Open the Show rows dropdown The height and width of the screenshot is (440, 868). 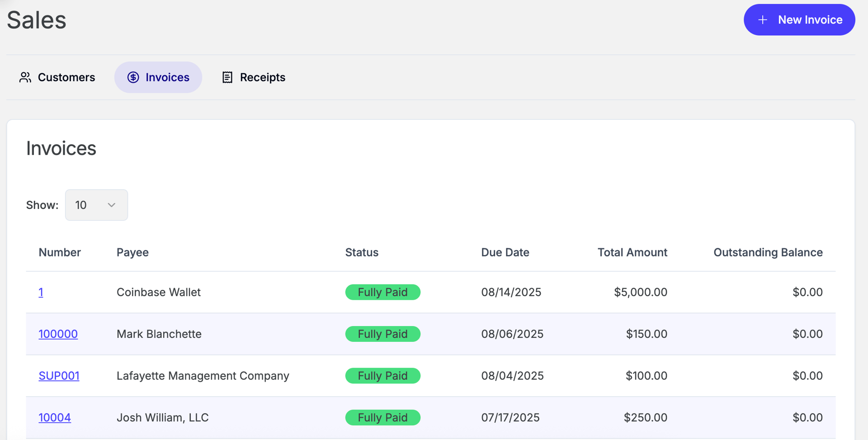click(96, 205)
